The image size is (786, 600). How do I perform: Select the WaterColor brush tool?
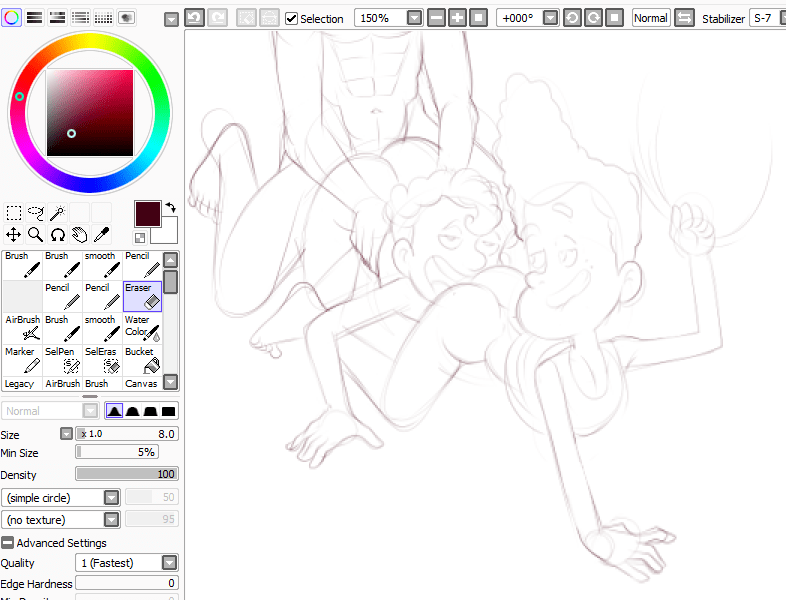142,328
